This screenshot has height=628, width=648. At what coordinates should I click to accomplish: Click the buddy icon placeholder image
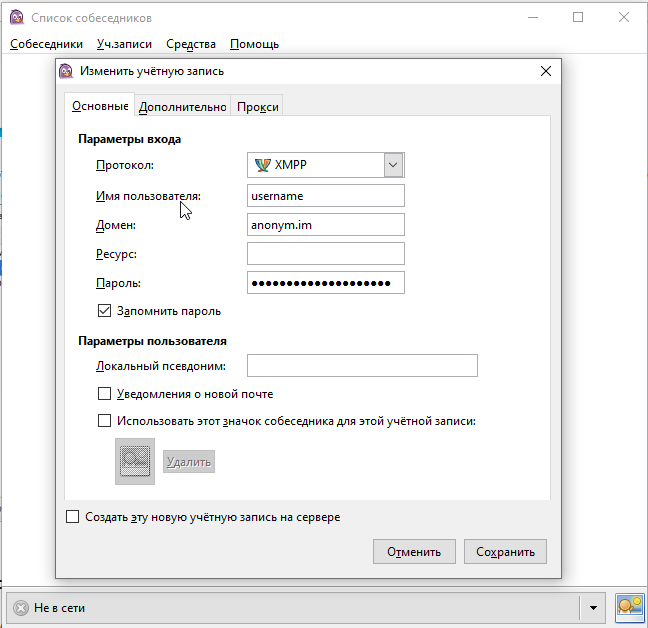click(x=135, y=461)
